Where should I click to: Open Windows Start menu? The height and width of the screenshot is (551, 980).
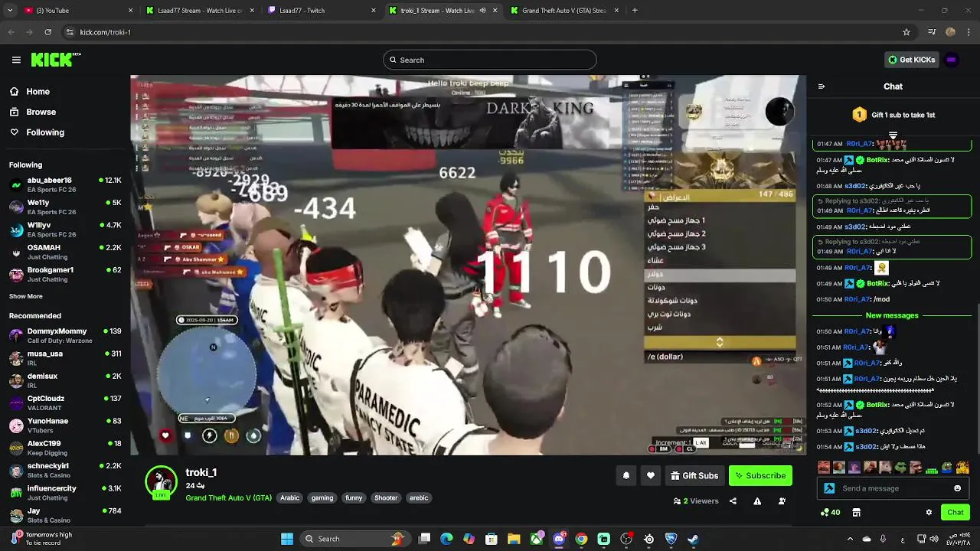tap(287, 539)
